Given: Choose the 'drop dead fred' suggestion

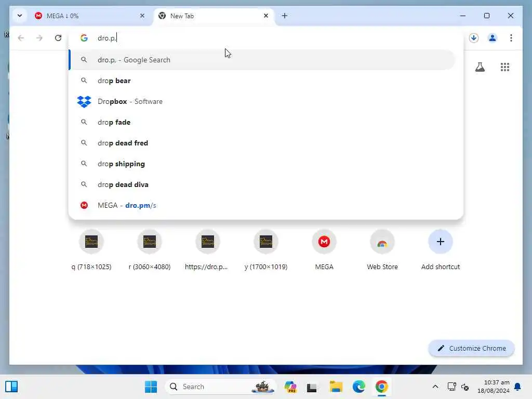Looking at the screenshot, I should [x=262, y=143].
